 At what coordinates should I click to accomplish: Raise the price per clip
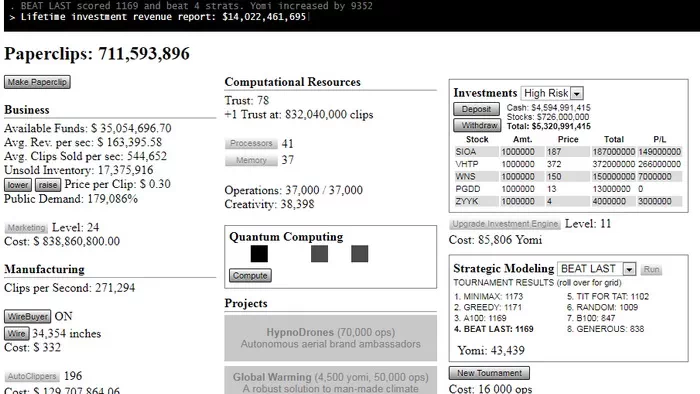pos(48,185)
